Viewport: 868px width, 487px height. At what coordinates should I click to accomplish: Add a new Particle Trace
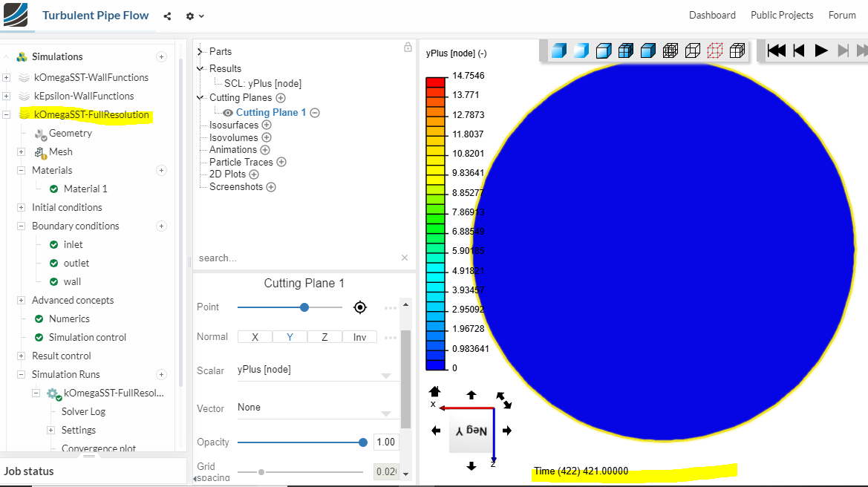coord(281,162)
